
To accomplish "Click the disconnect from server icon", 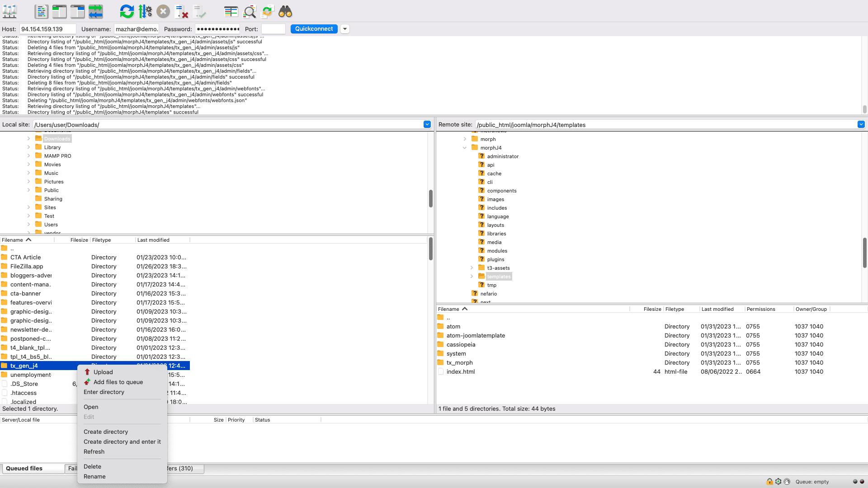I will coord(163,12).
